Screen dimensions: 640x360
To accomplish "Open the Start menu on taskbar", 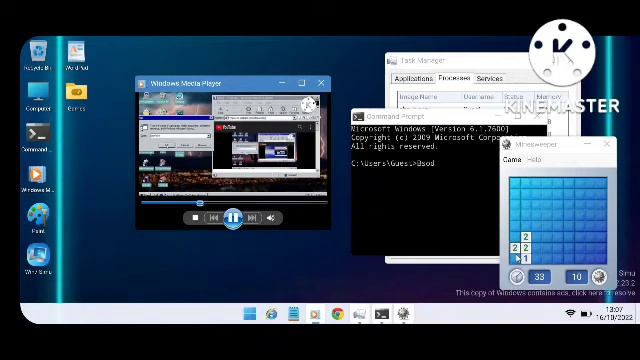I will [250, 313].
